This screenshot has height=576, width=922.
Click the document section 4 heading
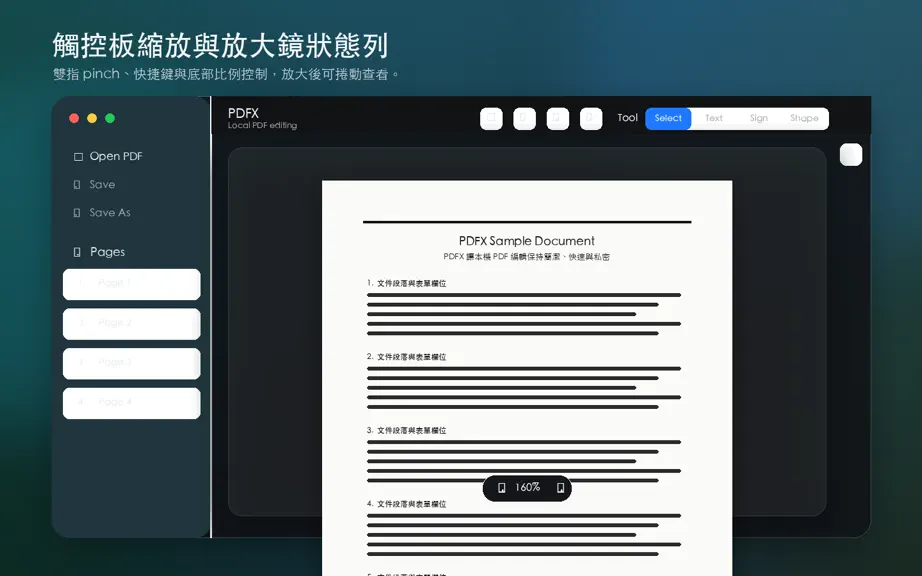[x=406, y=504]
